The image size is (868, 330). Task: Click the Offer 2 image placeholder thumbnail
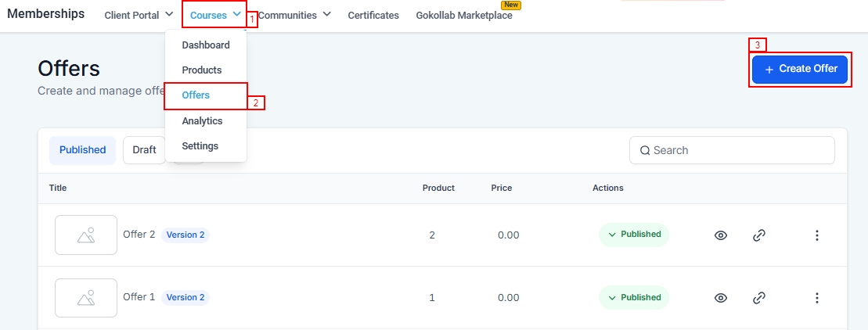pos(86,235)
